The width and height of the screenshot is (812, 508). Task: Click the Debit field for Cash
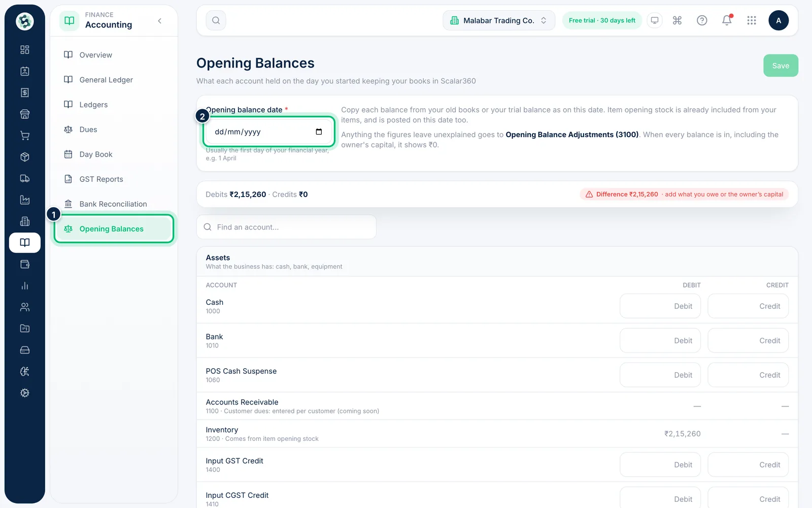pyautogui.click(x=660, y=306)
